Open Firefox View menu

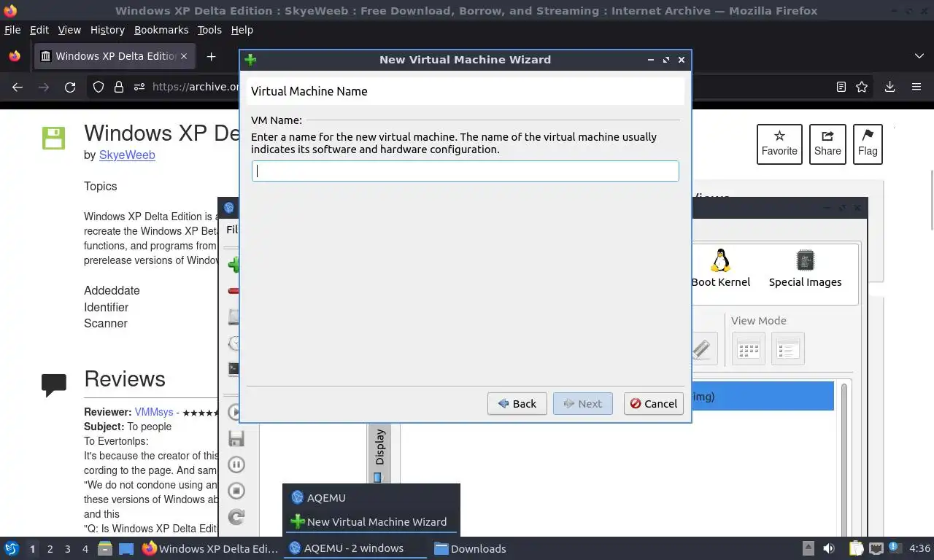coord(69,30)
